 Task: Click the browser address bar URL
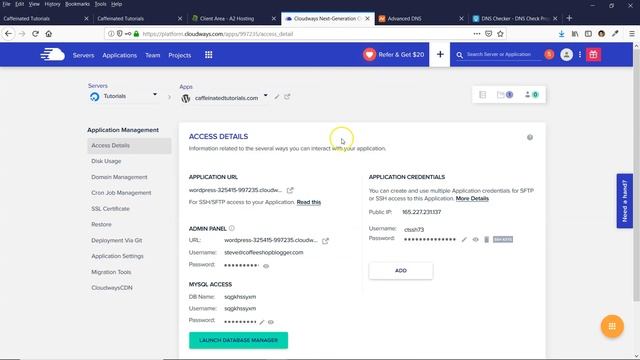coord(218,34)
